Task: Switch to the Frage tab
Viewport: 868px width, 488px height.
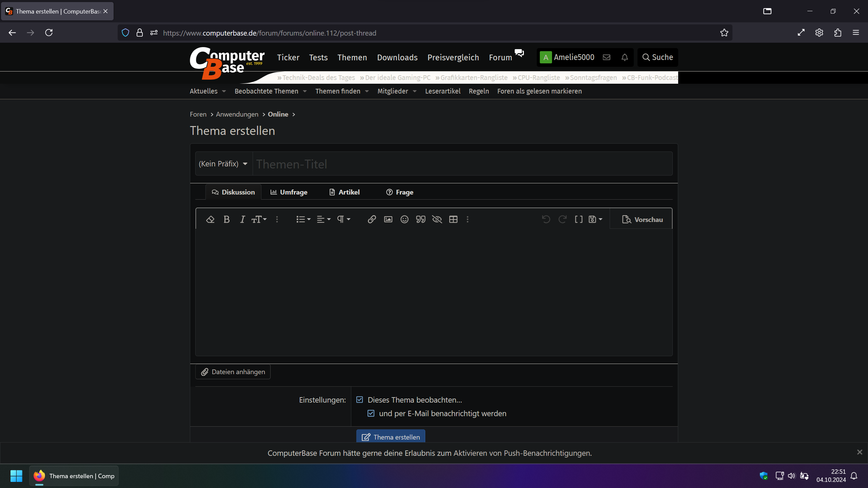Action: pos(400,192)
